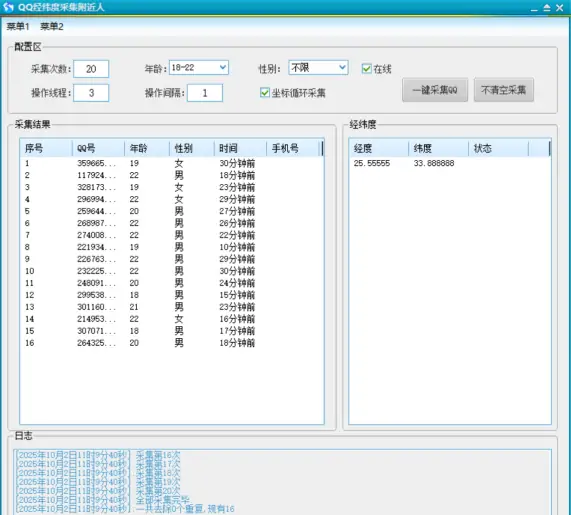The height and width of the screenshot is (515, 571).
Task: Click the QQ号 column header
Action: click(98, 148)
